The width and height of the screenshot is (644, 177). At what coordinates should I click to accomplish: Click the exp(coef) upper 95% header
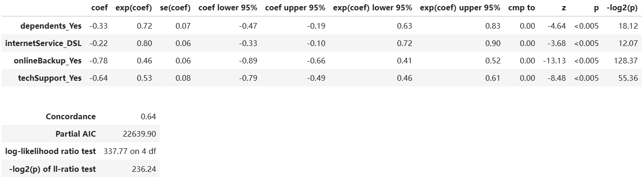[460, 8]
